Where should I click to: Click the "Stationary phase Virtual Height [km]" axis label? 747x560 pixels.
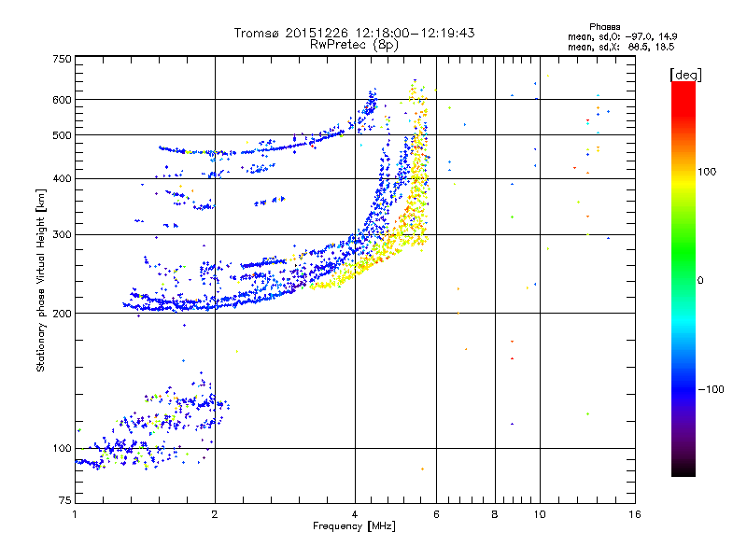coord(41,280)
